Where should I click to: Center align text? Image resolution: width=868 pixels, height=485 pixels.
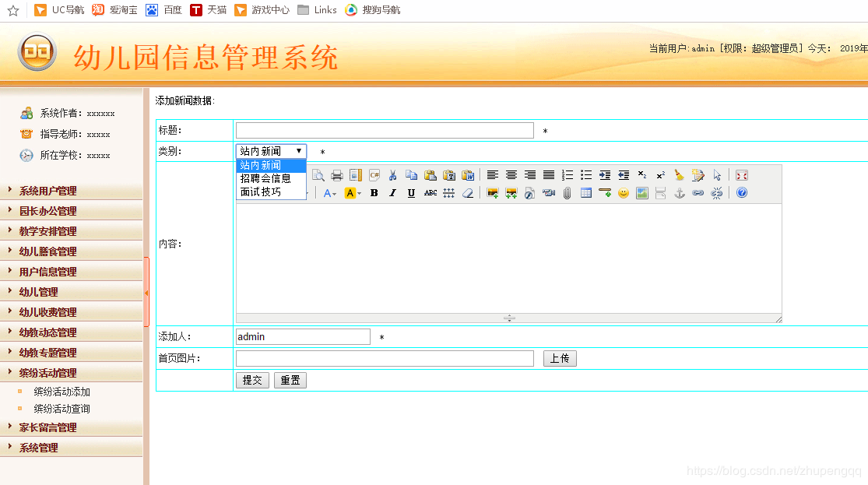[511, 175]
